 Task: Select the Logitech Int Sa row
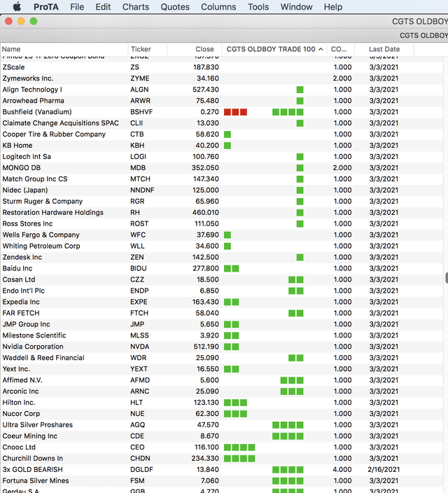tap(222, 157)
